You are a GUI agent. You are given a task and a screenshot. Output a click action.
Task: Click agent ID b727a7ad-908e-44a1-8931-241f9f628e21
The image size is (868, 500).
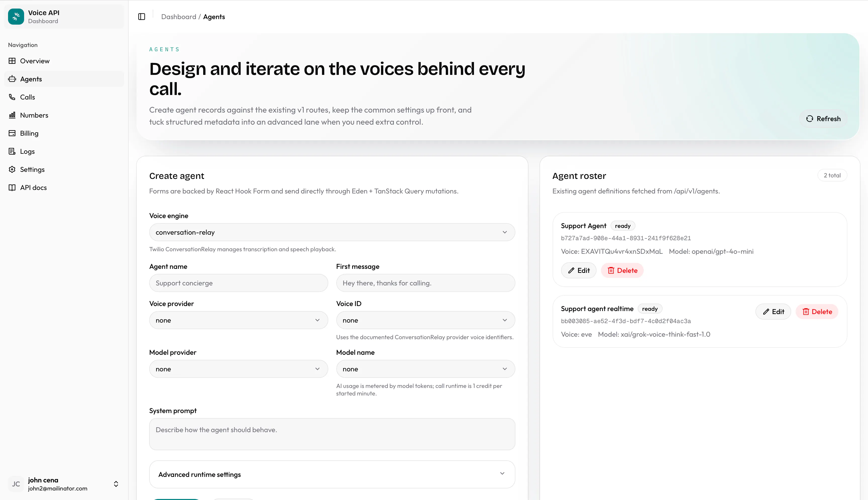626,238
